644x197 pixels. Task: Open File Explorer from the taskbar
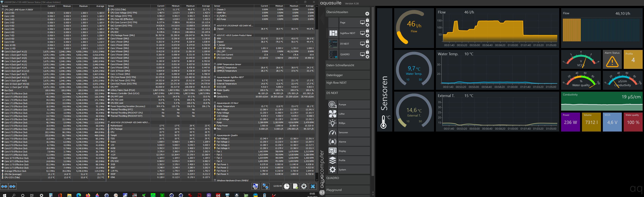[69, 195]
